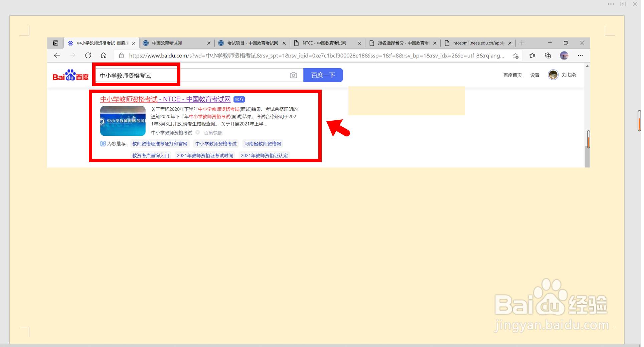
Task: Open browser settings and more menu
Action: coord(580,55)
